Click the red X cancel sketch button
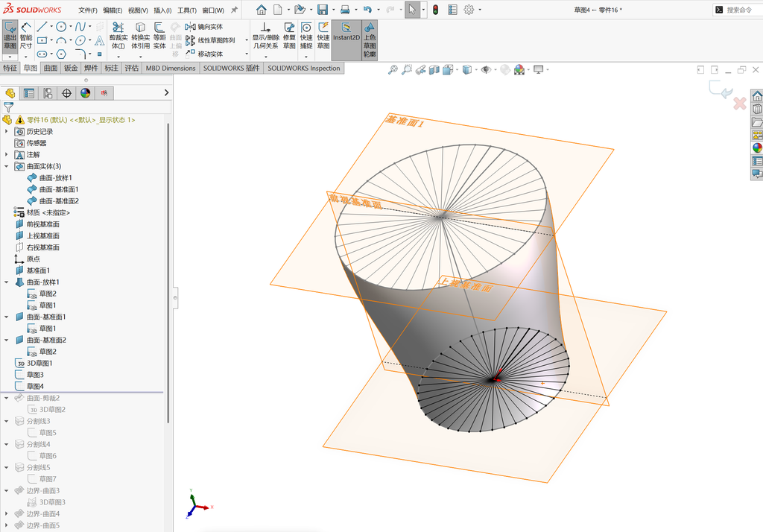 click(740, 103)
